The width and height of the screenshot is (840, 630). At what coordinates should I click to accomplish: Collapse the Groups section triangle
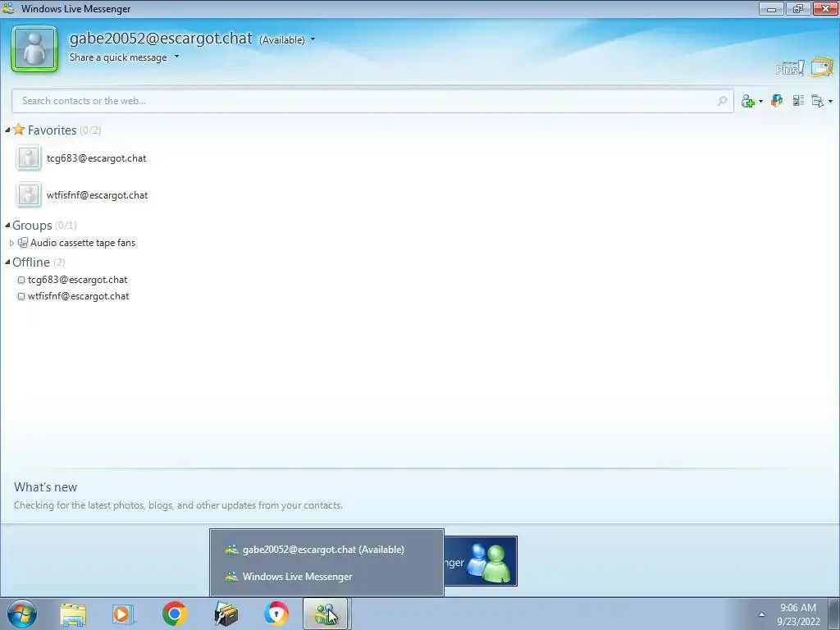(7, 225)
